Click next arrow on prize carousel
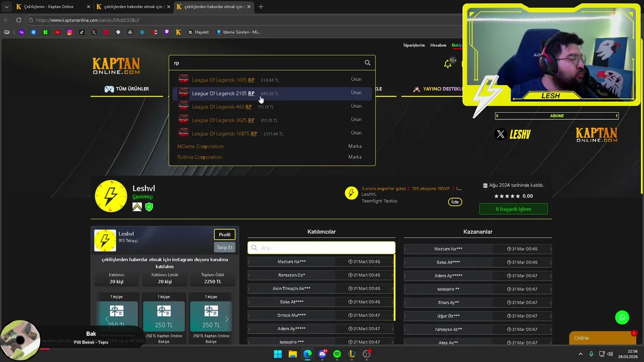The width and height of the screenshot is (644, 362). 226,319
